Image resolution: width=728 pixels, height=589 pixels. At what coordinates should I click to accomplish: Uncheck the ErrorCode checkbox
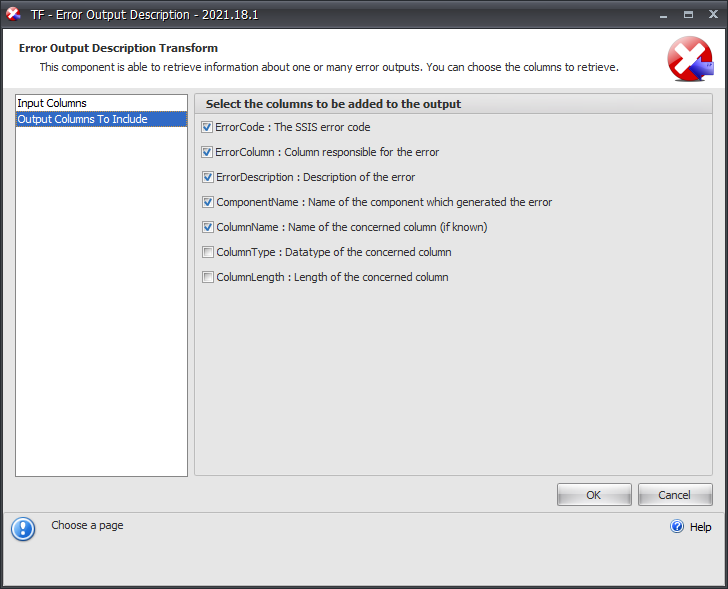point(207,127)
